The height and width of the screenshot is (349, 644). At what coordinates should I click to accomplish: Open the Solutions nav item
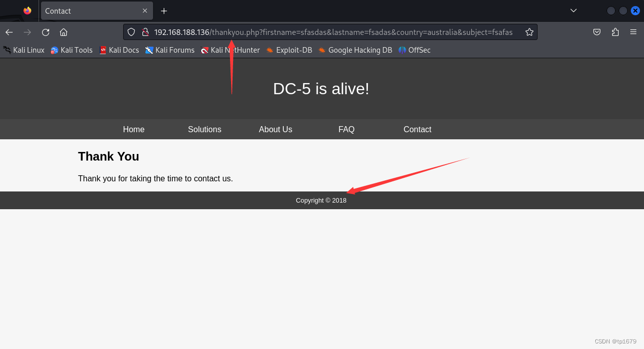(205, 130)
